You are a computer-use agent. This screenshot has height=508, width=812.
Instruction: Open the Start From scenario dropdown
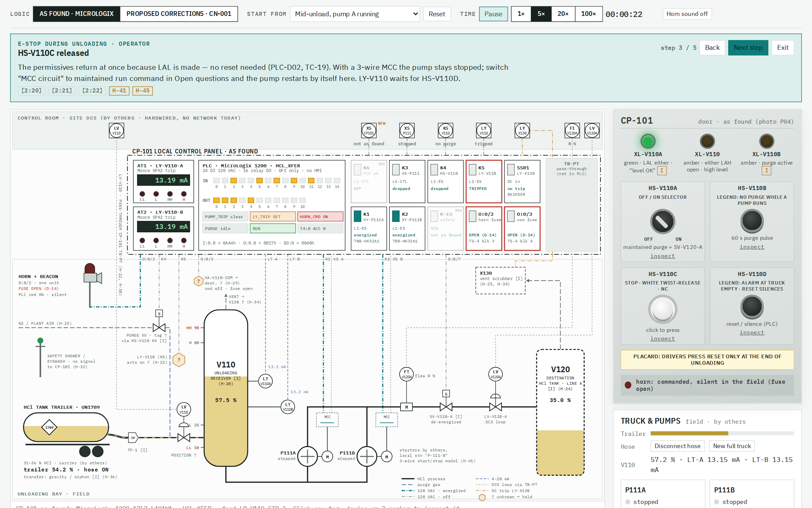pos(355,14)
